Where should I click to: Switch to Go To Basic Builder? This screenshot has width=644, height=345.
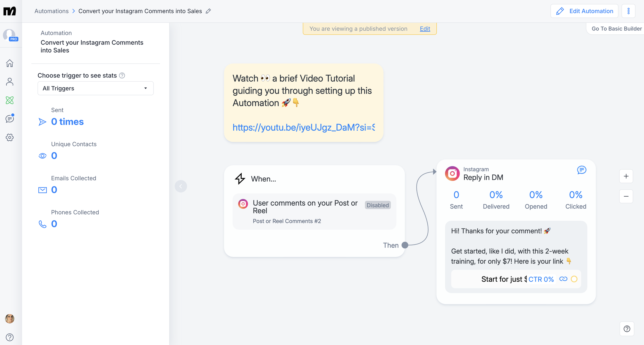616,29
